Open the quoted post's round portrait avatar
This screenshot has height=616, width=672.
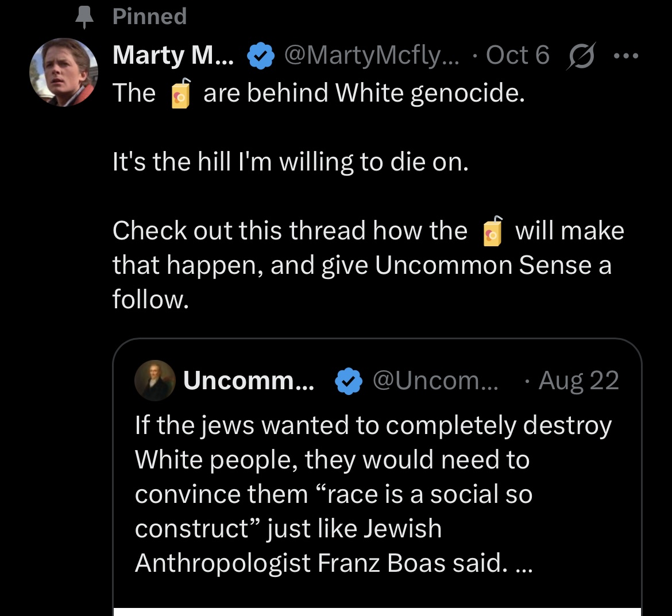tap(155, 381)
